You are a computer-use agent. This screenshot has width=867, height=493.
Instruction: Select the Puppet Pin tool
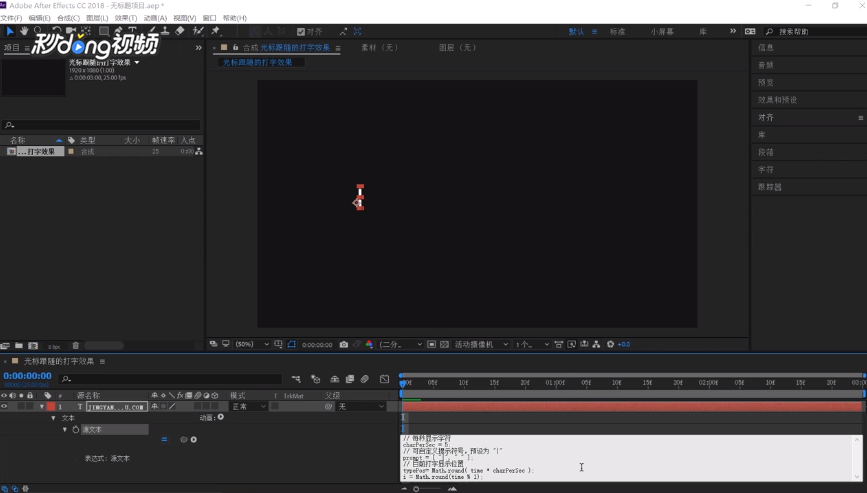216,31
